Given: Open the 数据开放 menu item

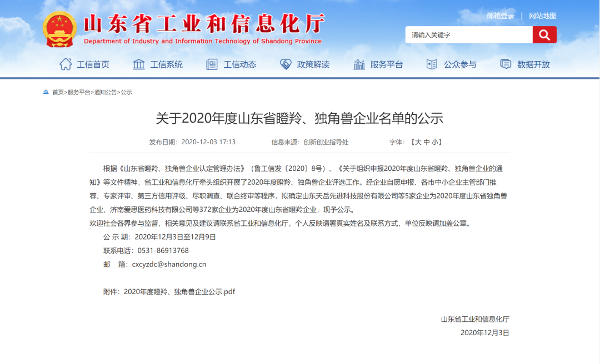Looking at the screenshot, I should pyautogui.click(x=533, y=64).
